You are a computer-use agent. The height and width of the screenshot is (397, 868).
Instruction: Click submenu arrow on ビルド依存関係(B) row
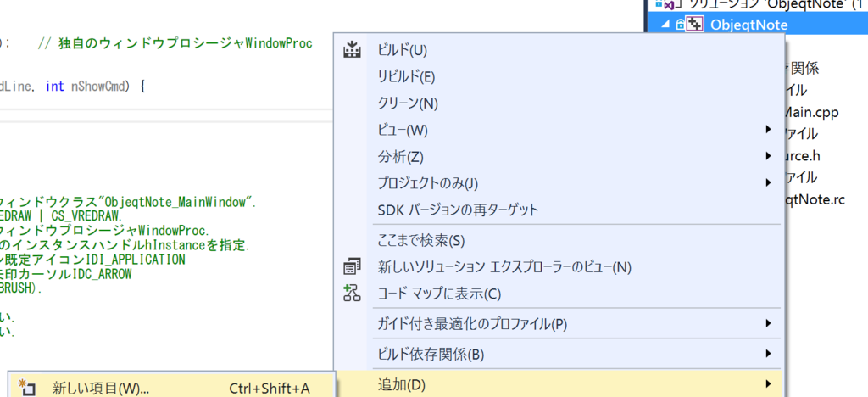768,353
